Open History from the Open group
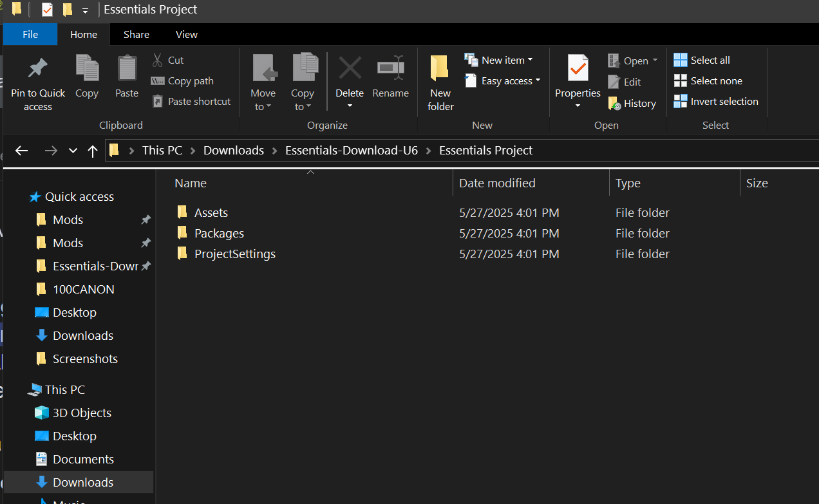 (632, 103)
